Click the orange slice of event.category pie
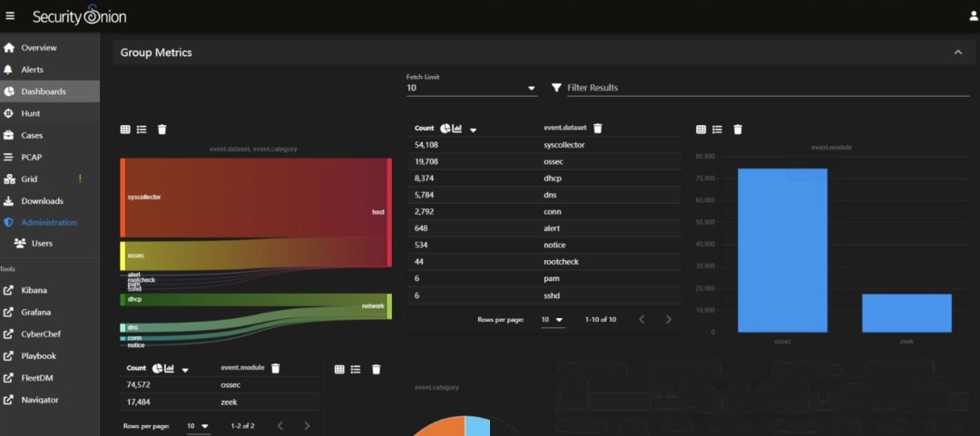980x436 pixels. [441, 427]
